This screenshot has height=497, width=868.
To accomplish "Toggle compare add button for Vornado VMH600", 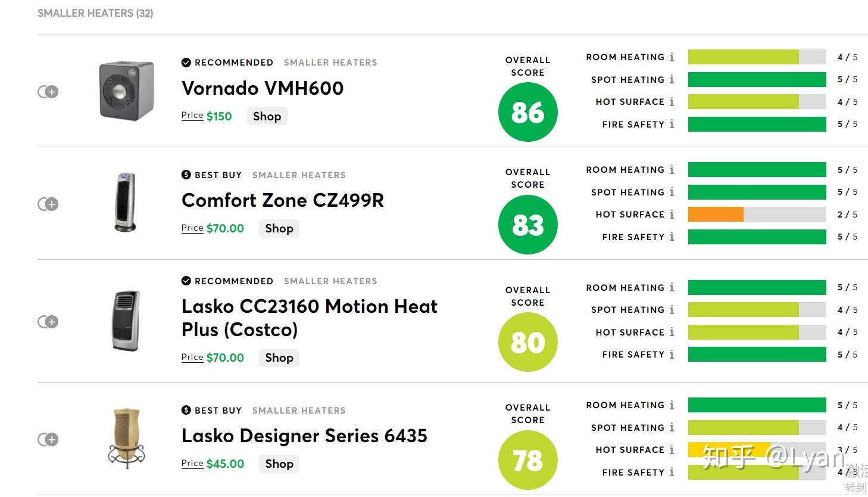I will [x=48, y=92].
